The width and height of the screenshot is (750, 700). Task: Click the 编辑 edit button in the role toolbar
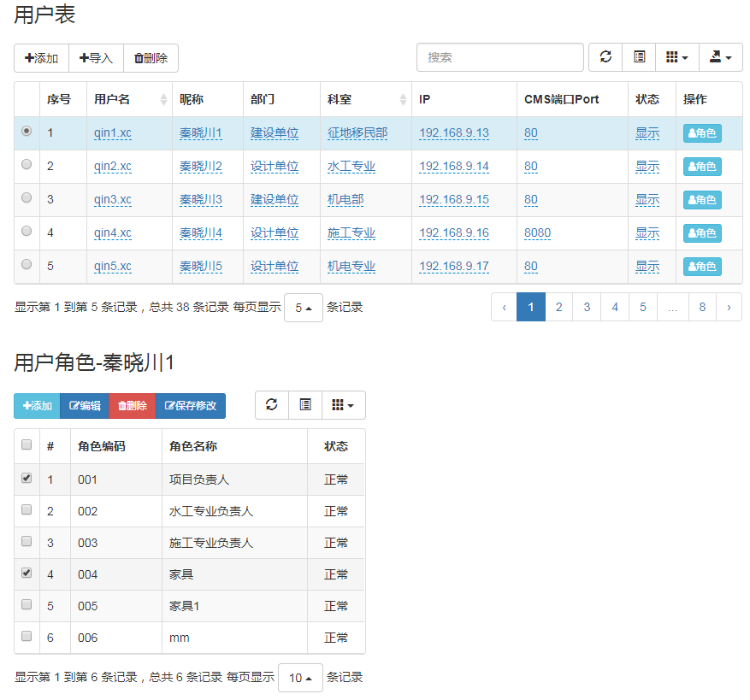tap(84, 405)
